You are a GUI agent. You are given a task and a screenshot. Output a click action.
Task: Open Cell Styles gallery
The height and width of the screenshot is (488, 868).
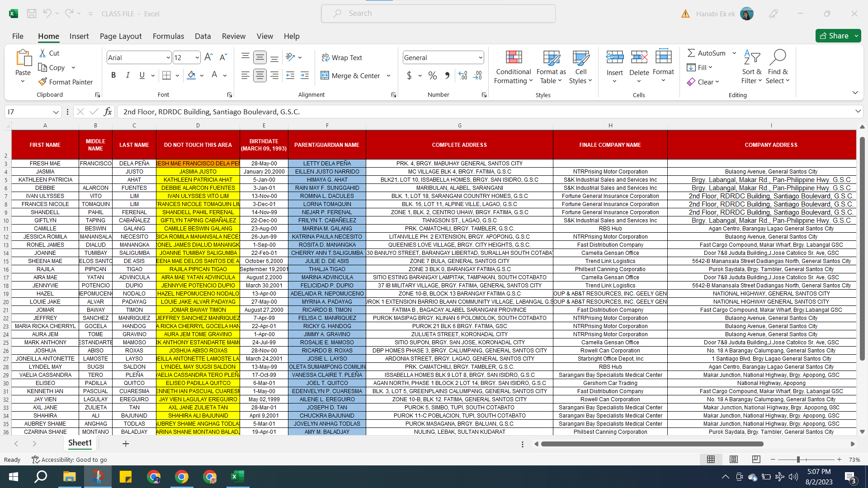[x=580, y=67]
